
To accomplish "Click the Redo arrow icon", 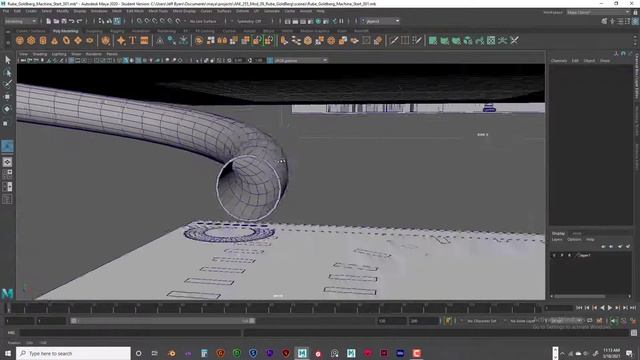I will click(x=80, y=21).
